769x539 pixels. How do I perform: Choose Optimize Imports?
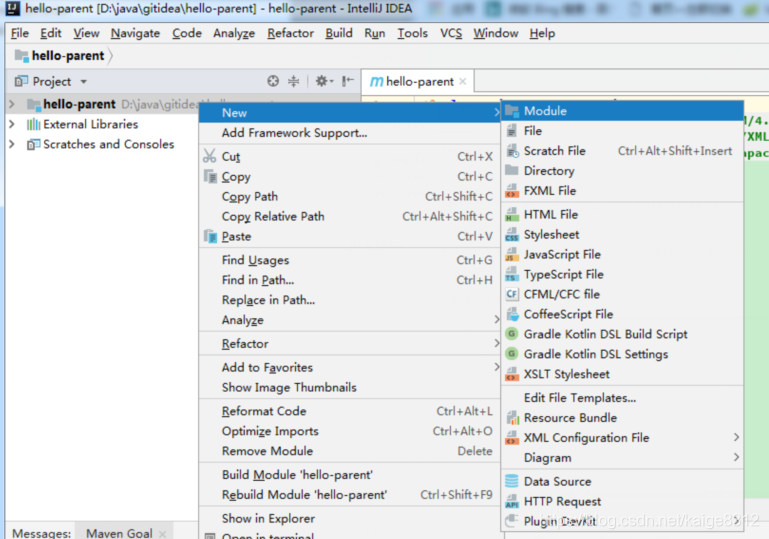click(x=350, y=431)
